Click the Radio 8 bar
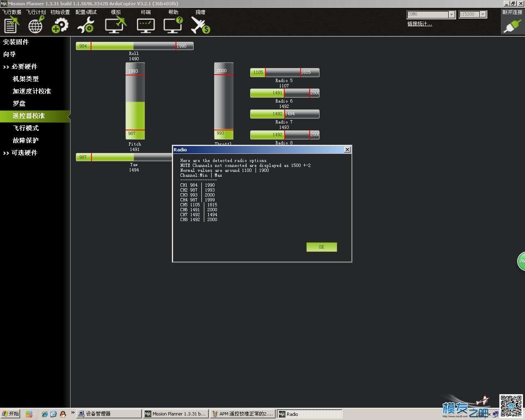The width and height of the screenshot is (525, 420). tap(285, 135)
